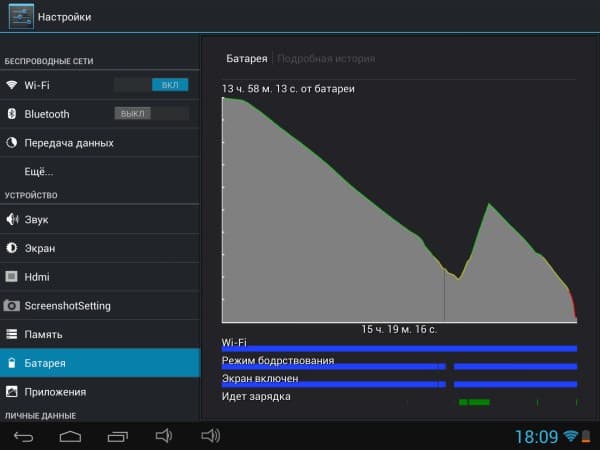Open the Ещё... wireless options
Image resolution: width=600 pixels, height=450 pixels.
(100, 171)
